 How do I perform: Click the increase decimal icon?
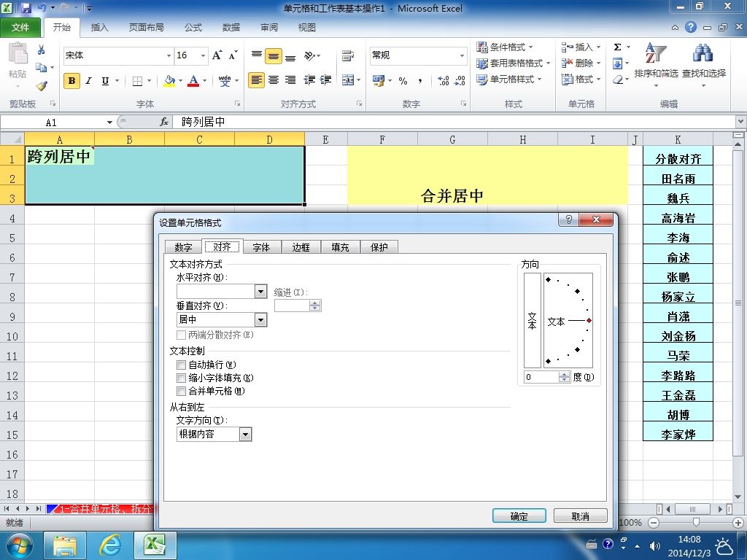pos(443,81)
